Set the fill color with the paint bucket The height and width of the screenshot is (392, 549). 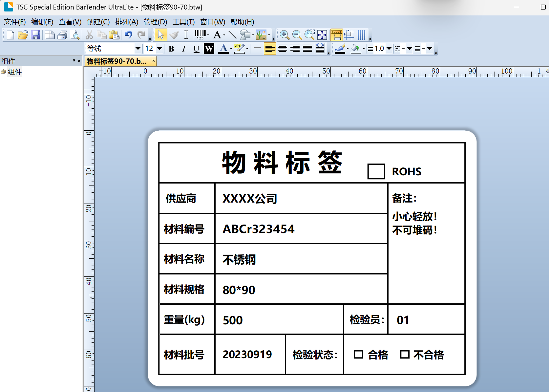click(356, 49)
